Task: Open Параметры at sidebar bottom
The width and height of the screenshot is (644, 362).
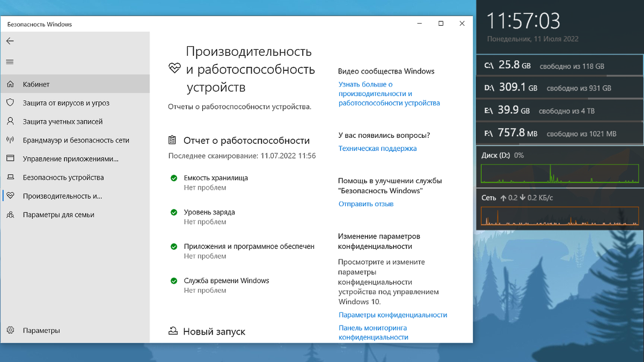Action: [x=75, y=330]
